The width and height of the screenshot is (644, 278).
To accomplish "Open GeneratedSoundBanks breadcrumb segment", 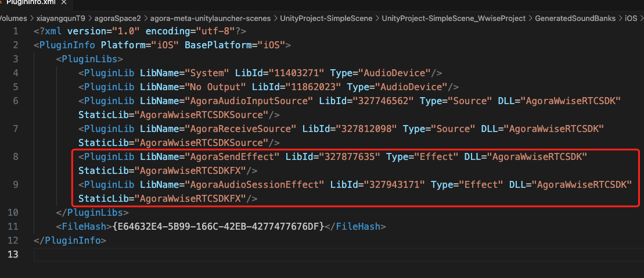I will pos(575,18).
